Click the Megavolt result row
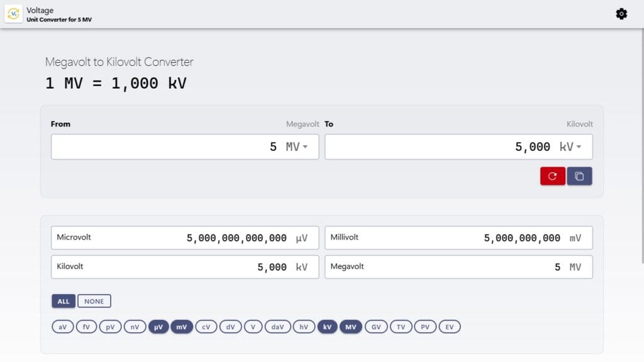 tap(458, 266)
